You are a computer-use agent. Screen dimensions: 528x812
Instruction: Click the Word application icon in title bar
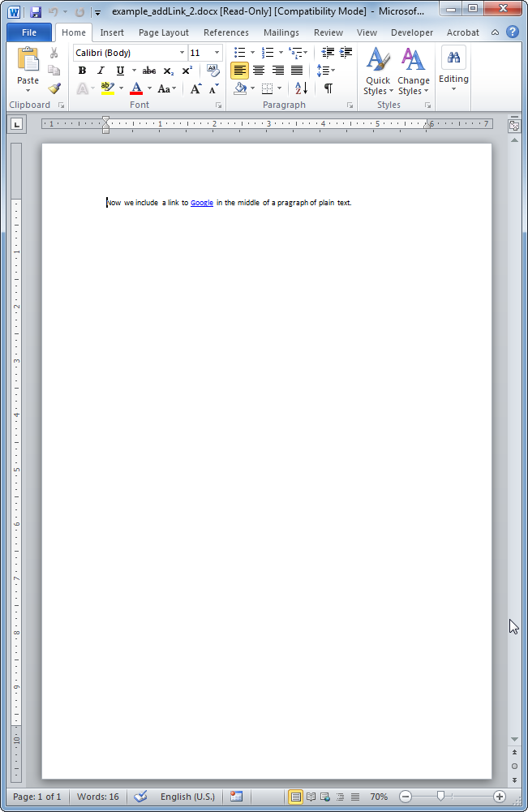(x=14, y=12)
